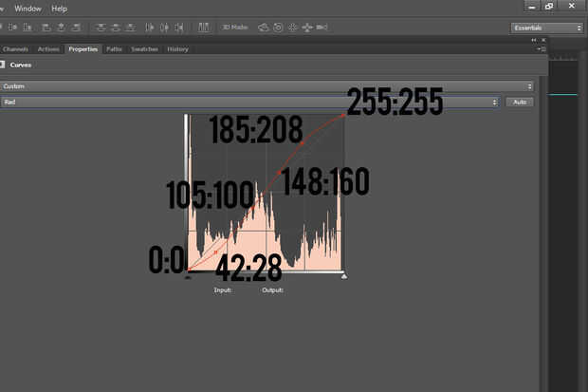Align left edges of layers
Viewport: 588px width, 392px height.
(46, 27)
